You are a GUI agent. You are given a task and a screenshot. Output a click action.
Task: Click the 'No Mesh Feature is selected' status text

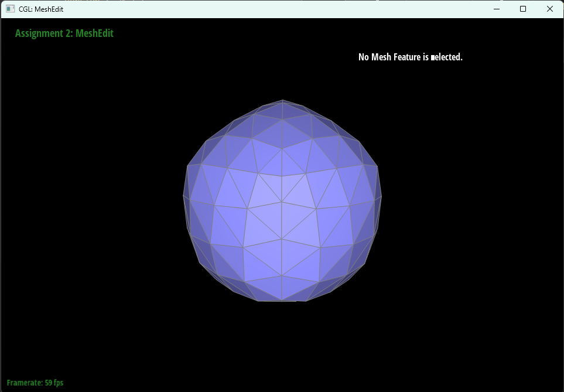click(411, 57)
